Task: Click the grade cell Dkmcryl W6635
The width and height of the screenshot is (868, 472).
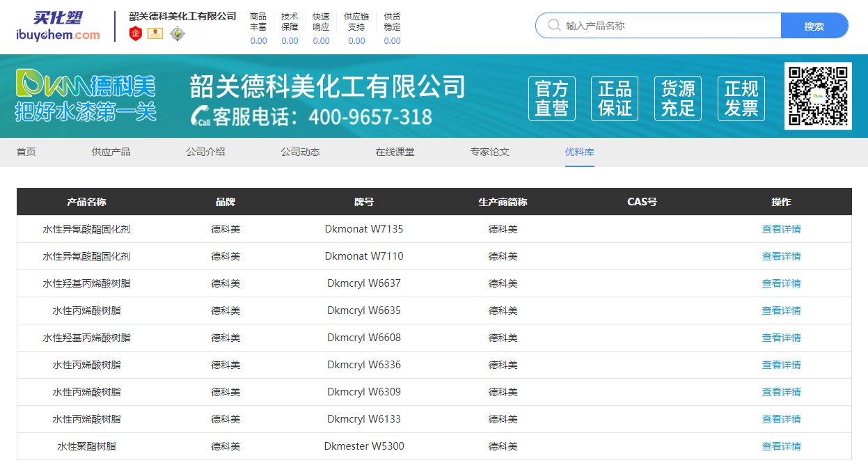Action: tap(364, 310)
